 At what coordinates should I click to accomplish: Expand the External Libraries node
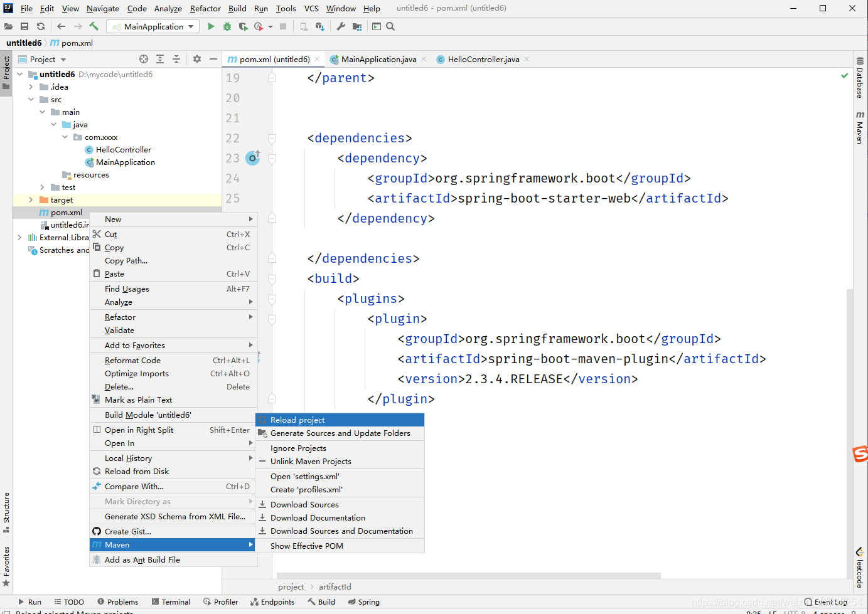(20, 237)
